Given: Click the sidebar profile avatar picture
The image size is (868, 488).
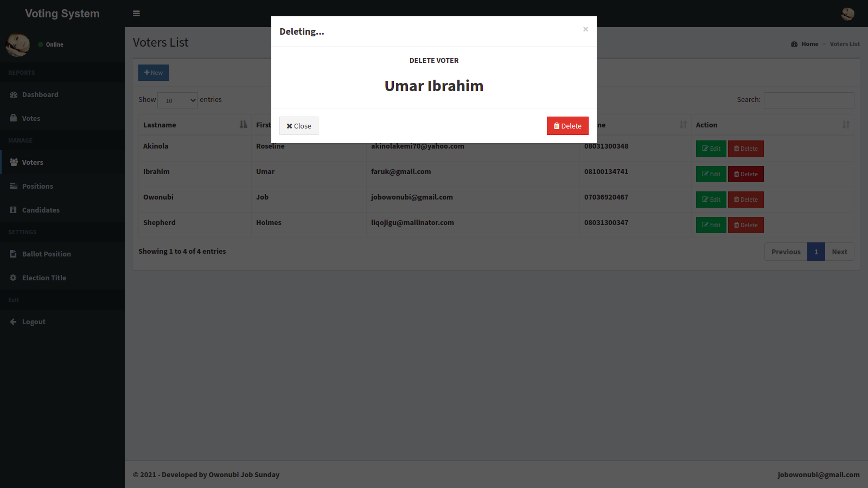Looking at the screenshot, I should [18, 44].
